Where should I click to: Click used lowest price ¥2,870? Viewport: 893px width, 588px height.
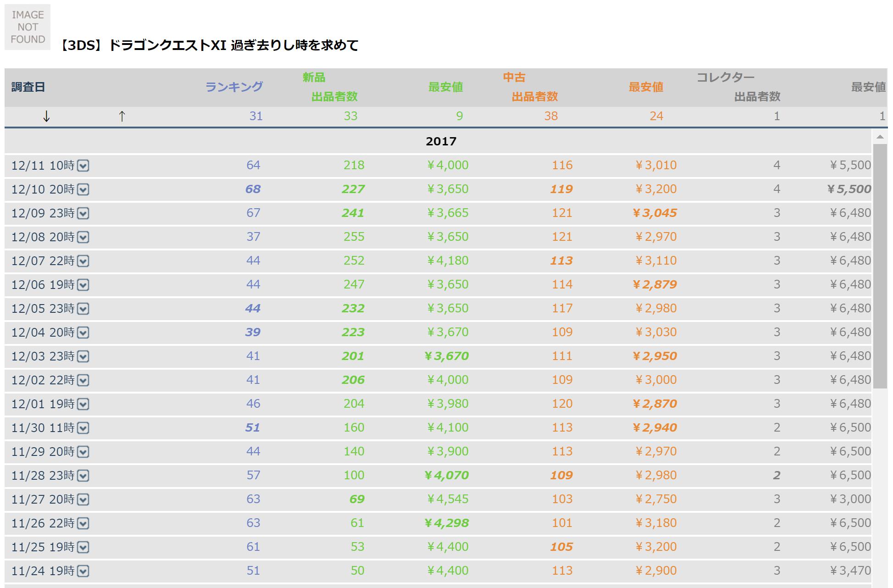click(654, 404)
